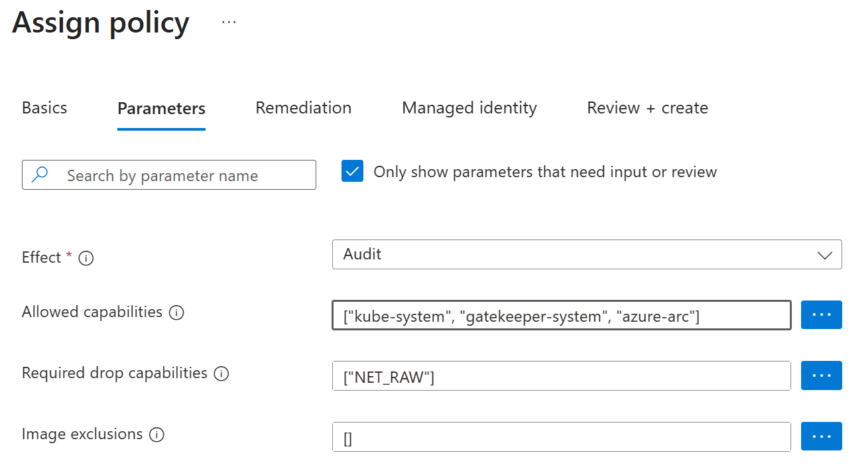Click the blue ellipsis button for Image exclusions
868x471 pixels.
(x=822, y=437)
